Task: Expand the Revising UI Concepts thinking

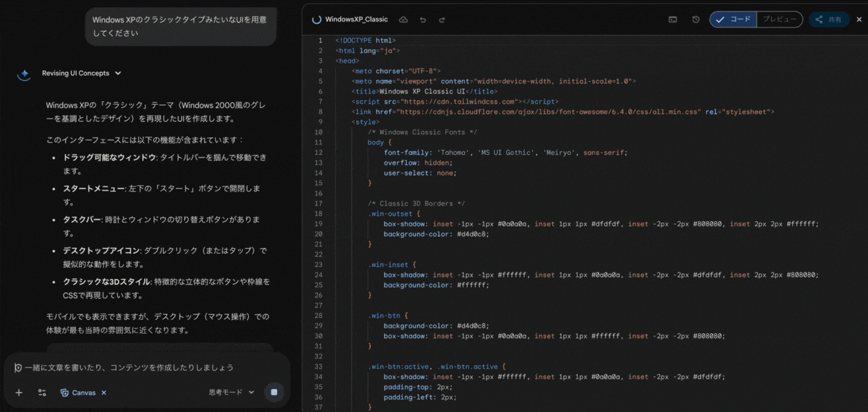Action: pos(81,73)
